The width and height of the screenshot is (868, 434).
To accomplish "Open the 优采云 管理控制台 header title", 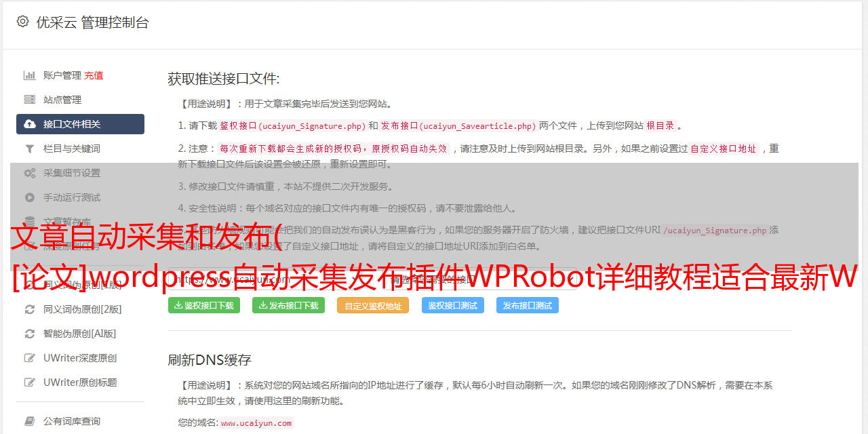I will (x=92, y=22).
